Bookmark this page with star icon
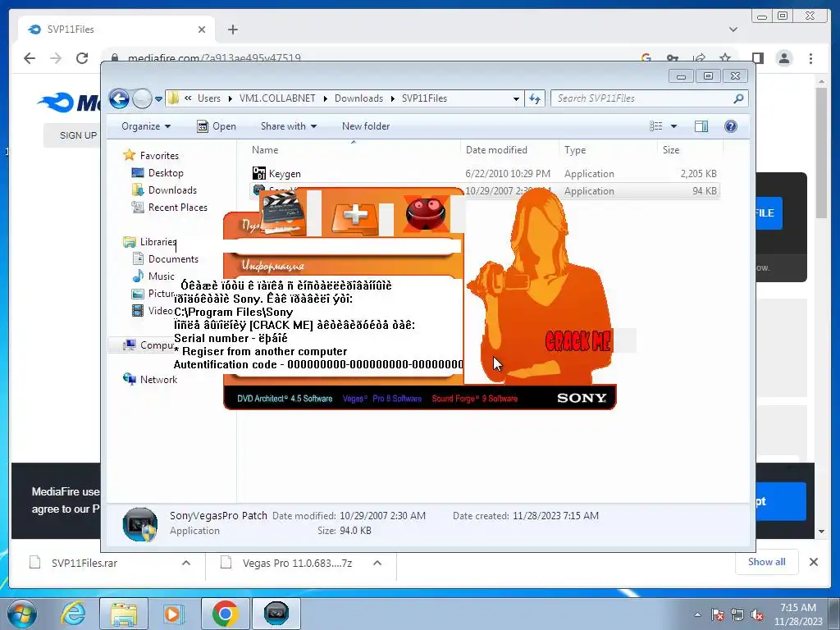The height and width of the screenshot is (630, 840). pos(725,58)
